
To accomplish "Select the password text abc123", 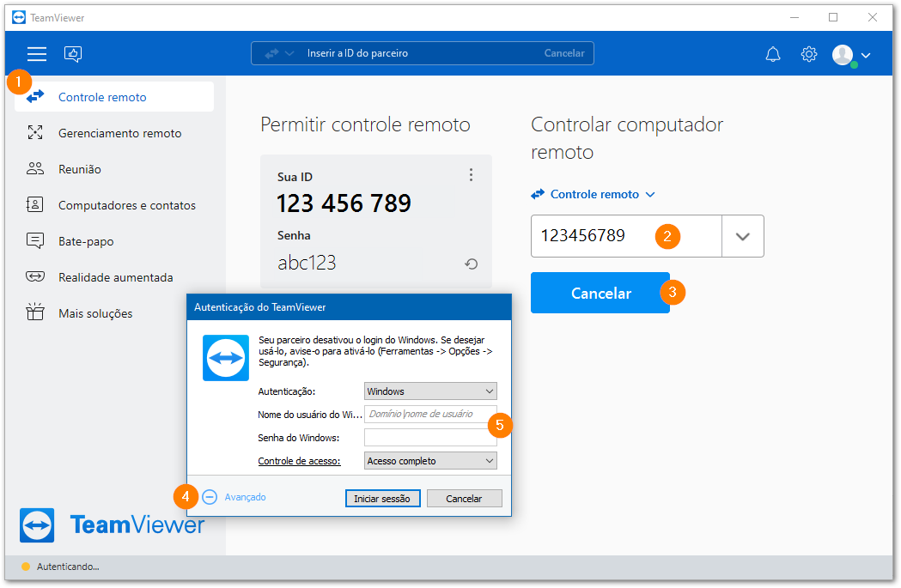I will (307, 263).
